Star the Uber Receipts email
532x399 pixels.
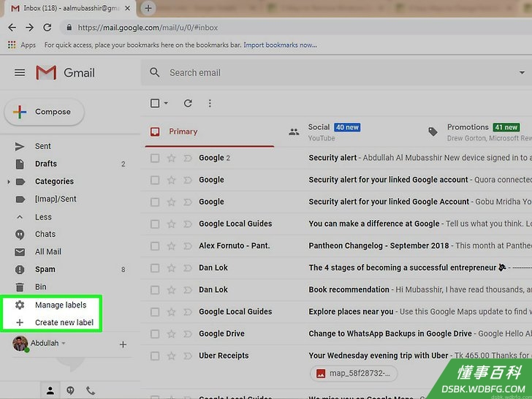pyautogui.click(x=171, y=356)
